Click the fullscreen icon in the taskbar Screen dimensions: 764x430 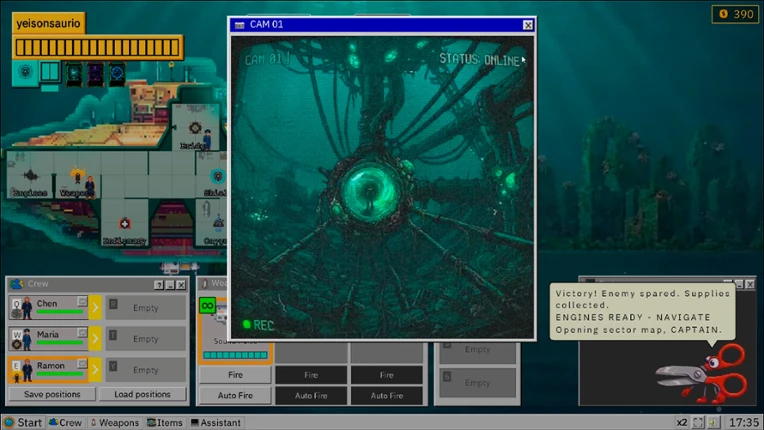(698, 422)
